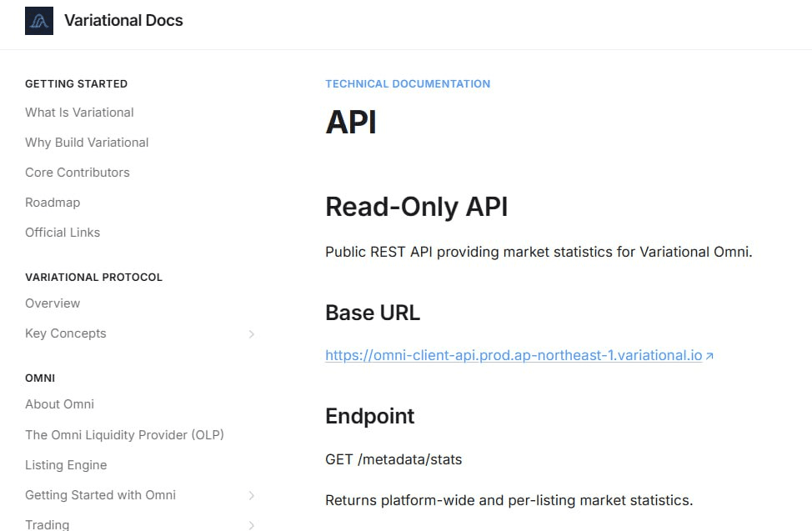The height and width of the screenshot is (531, 812).
Task: Click the chevron icon beside Trading
Action: tap(252, 523)
